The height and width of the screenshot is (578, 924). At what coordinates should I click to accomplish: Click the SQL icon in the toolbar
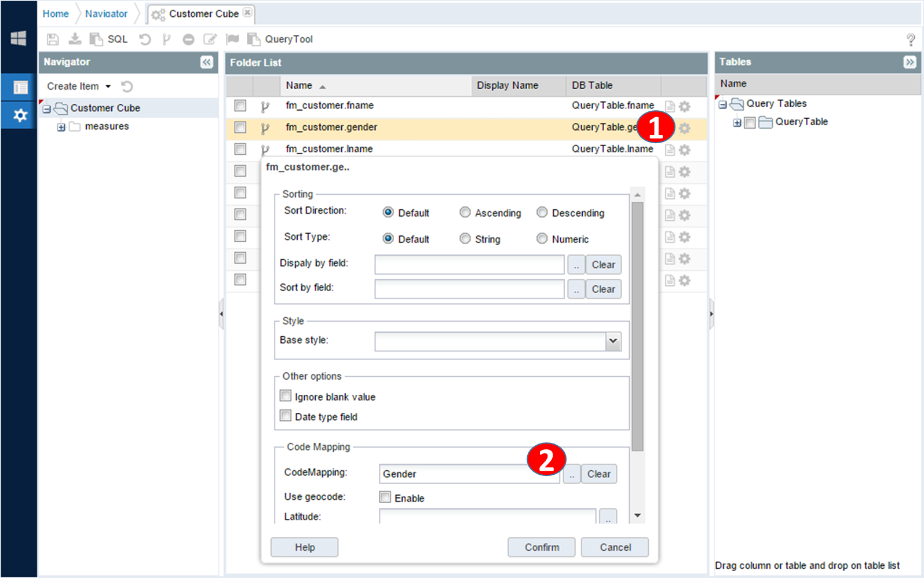[109, 39]
